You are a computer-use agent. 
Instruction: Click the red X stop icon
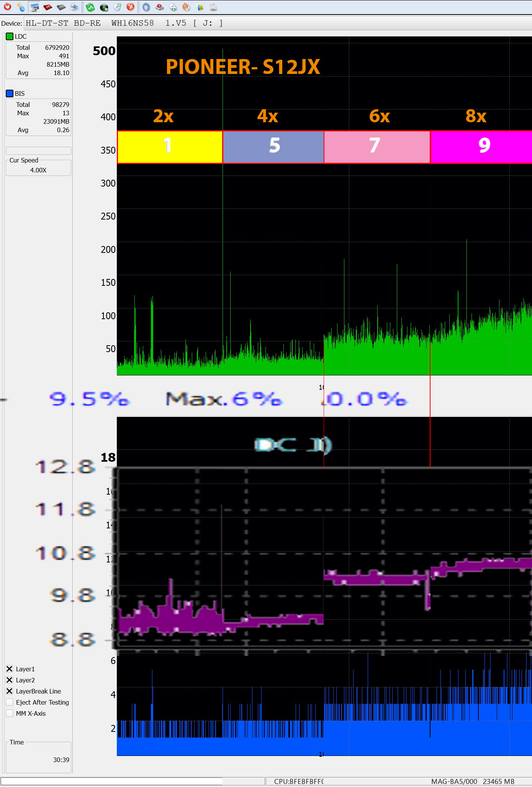click(131, 7)
